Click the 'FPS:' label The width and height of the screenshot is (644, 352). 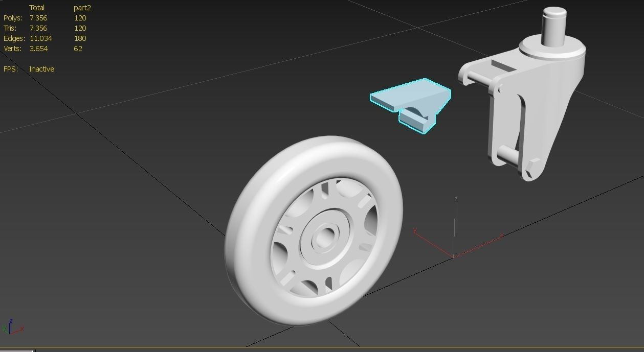11,69
